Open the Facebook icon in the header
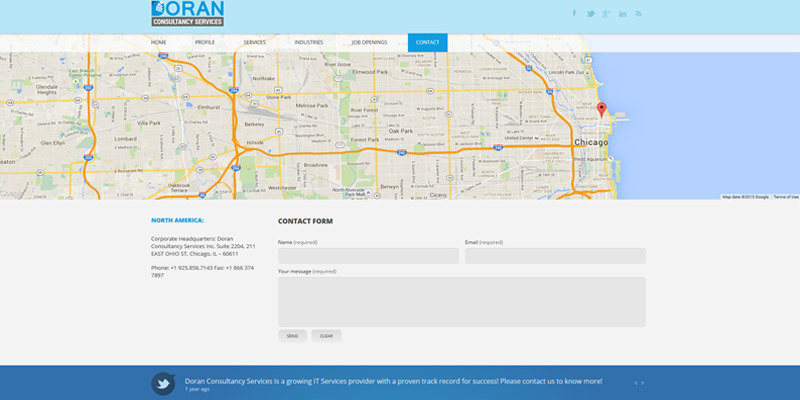This screenshot has width=800, height=400. tap(575, 14)
